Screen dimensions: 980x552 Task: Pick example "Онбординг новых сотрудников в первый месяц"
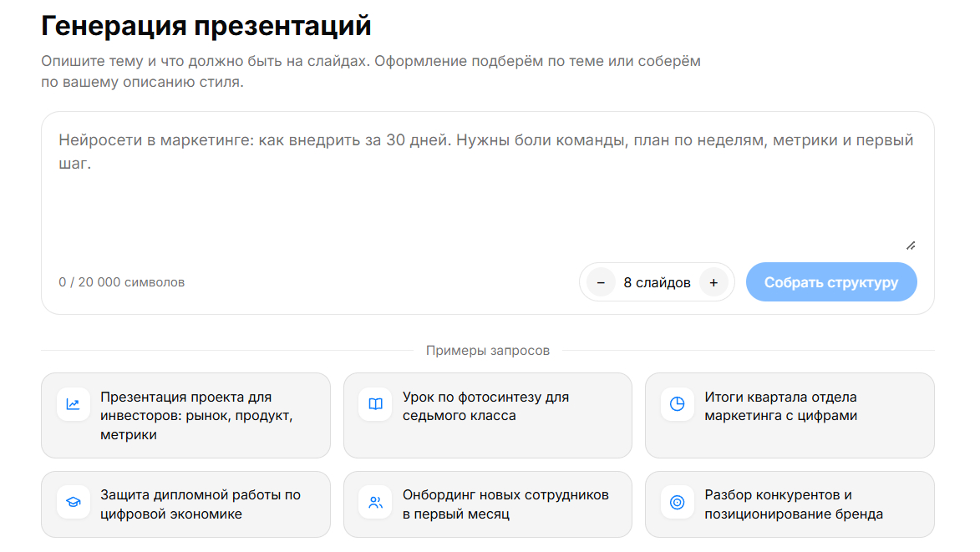pyautogui.click(x=488, y=504)
